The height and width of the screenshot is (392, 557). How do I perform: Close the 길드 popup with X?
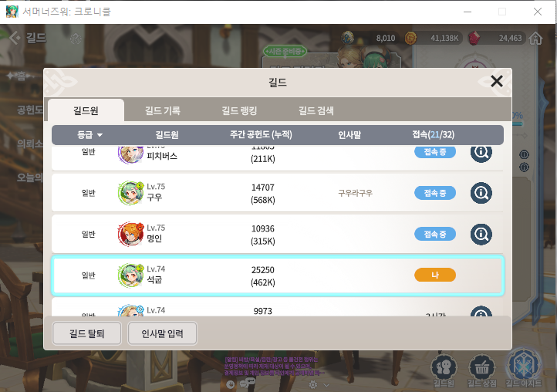[497, 81]
